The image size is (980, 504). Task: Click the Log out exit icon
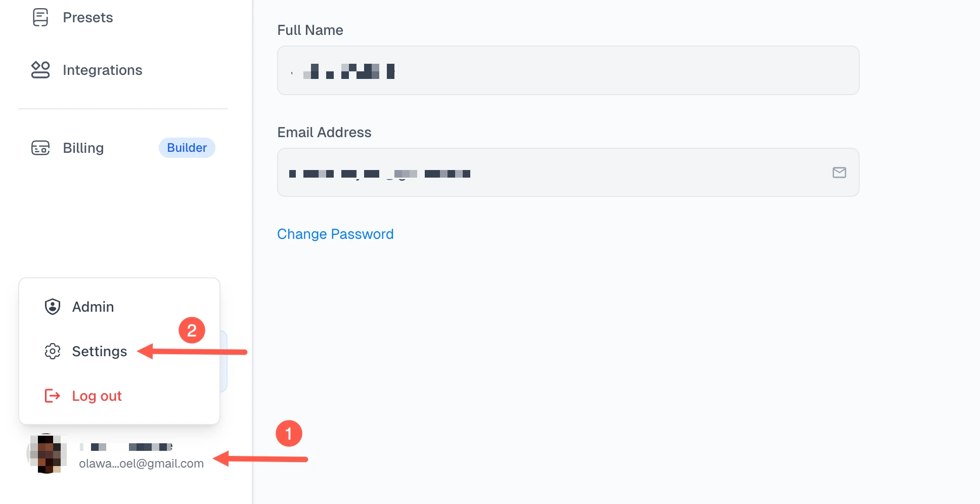[52, 396]
